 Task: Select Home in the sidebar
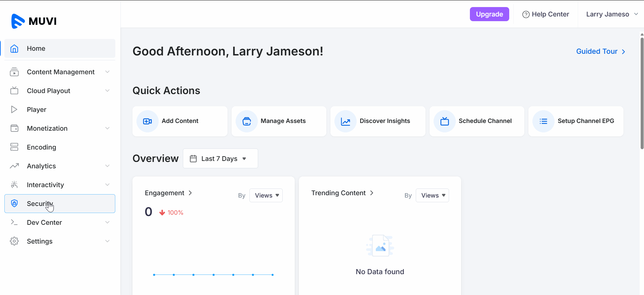(x=36, y=48)
